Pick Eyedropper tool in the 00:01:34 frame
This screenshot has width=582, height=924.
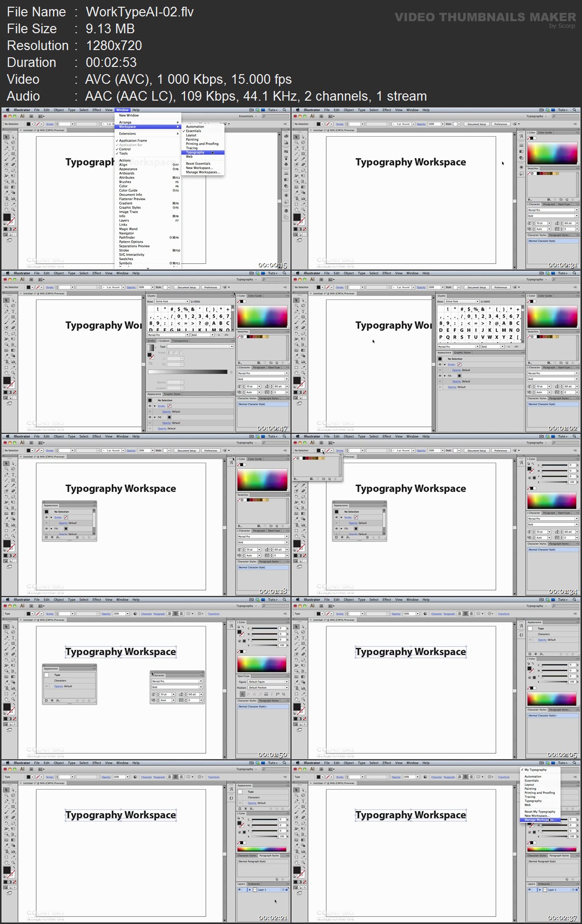tap(296, 519)
